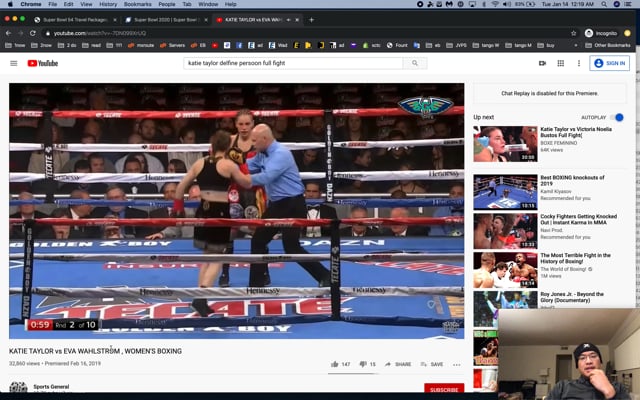Click the search magnifier button
This screenshot has height=400, width=640.
(415, 63)
